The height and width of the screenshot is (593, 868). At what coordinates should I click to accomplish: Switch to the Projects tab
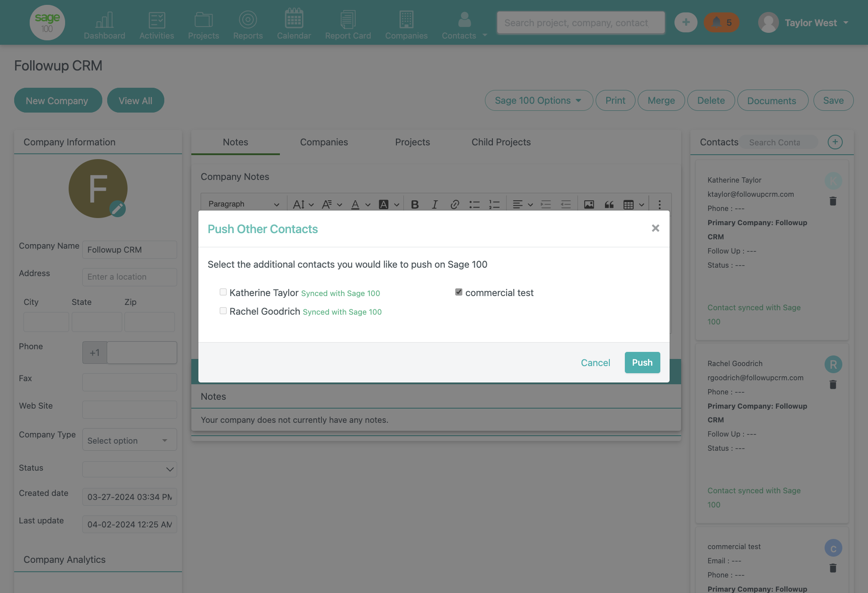[x=413, y=142]
